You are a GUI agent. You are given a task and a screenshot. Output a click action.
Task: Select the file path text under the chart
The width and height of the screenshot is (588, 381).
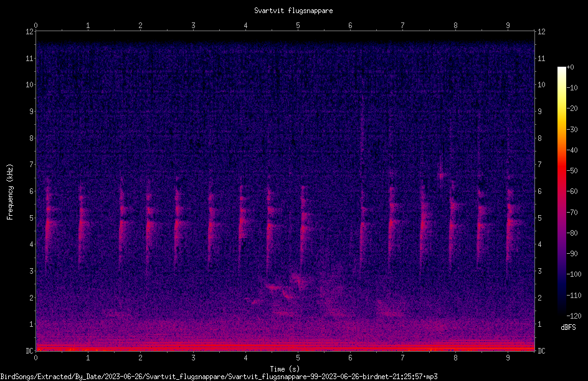pos(219,377)
